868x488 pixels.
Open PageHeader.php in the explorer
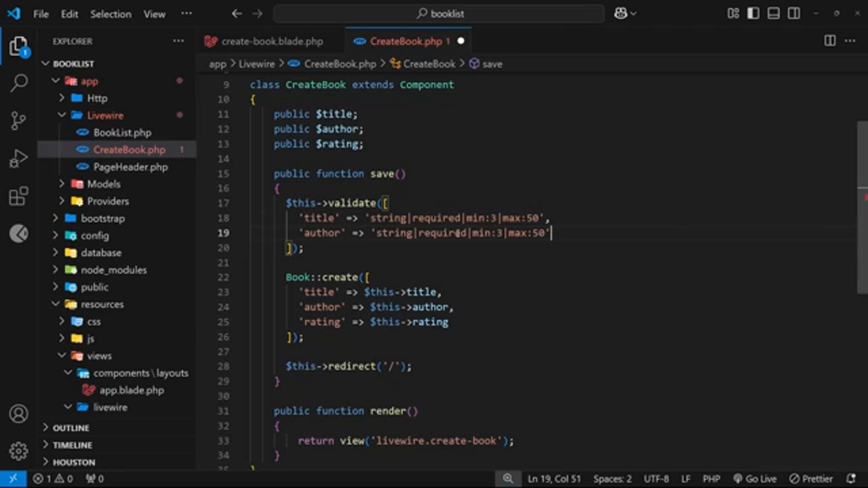(x=130, y=167)
